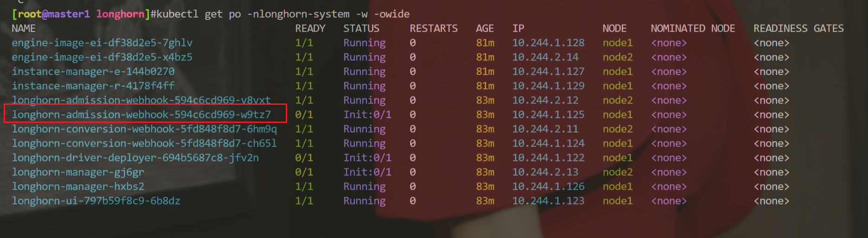The width and height of the screenshot is (868, 238).
Task: Select the kubectl get po command text
Action: [283, 14]
